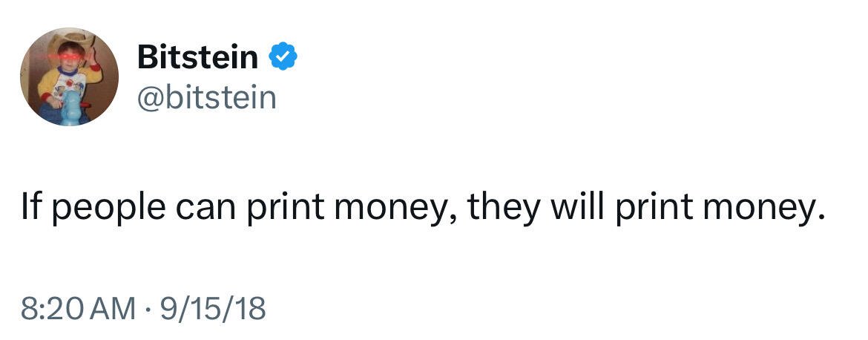Click the Bitstein display name

coord(197,57)
